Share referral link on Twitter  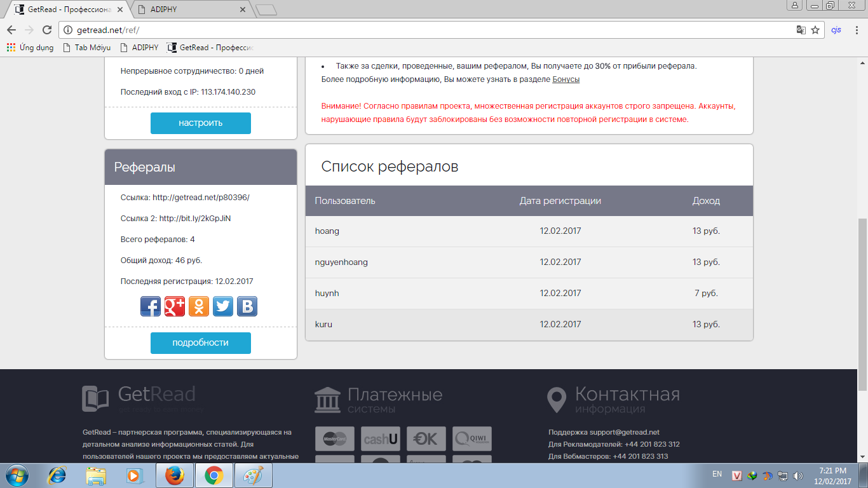(223, 306)
